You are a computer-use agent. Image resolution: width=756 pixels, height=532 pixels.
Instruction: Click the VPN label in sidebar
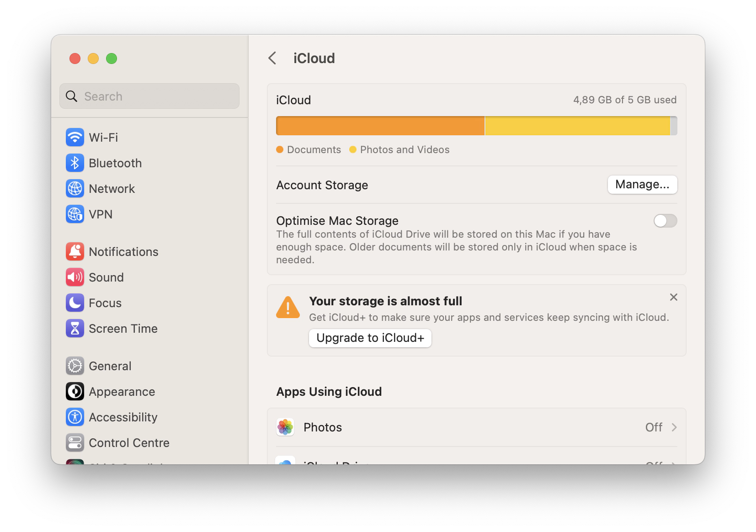[x=101, y=214]
